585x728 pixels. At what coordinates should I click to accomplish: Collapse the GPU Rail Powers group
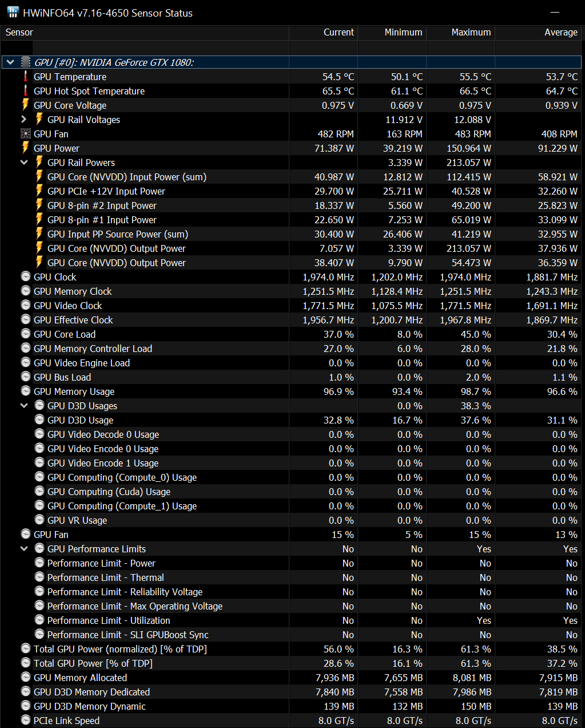tap(24, 162)
